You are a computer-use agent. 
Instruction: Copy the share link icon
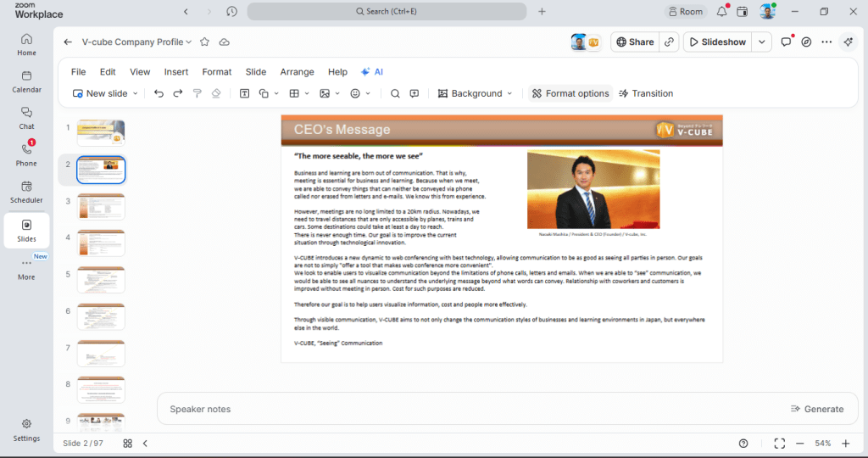(x=670, y=42)
